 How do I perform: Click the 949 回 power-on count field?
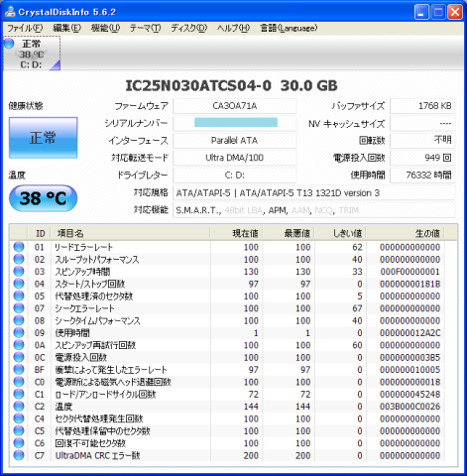tap(422, 158)
